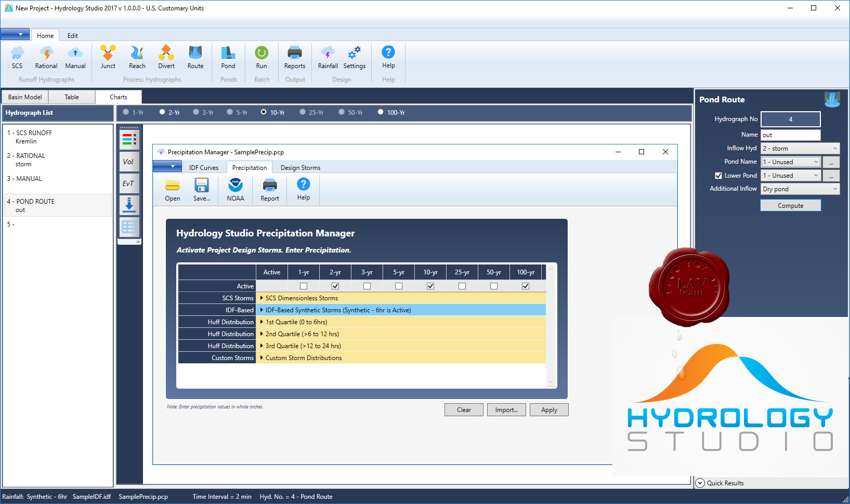Toggle the Lower Pond checkbox
This screenshot has height=504, width=850.
718,176
